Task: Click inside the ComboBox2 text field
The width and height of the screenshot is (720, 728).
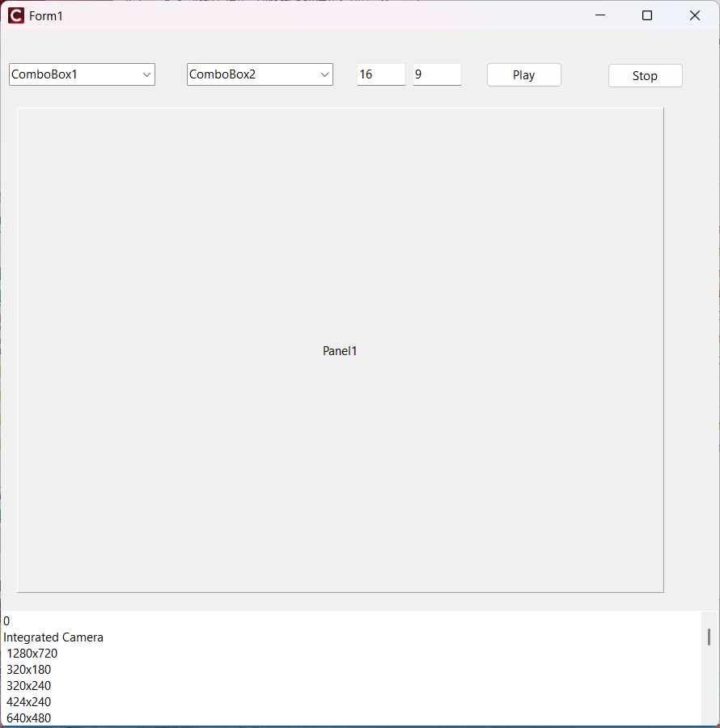Action: [252, 74]
